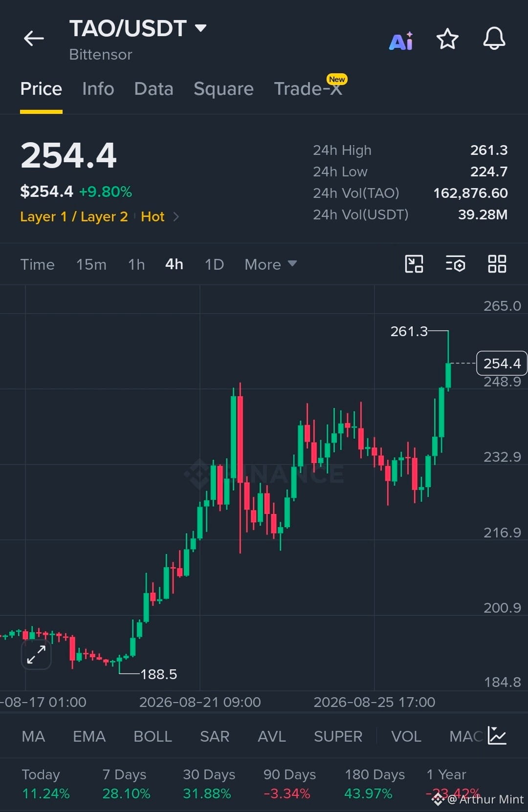Open Layer 1 / Layer 2 category link
Viewport: 528px width, 812px height.
tap(74, 216)
